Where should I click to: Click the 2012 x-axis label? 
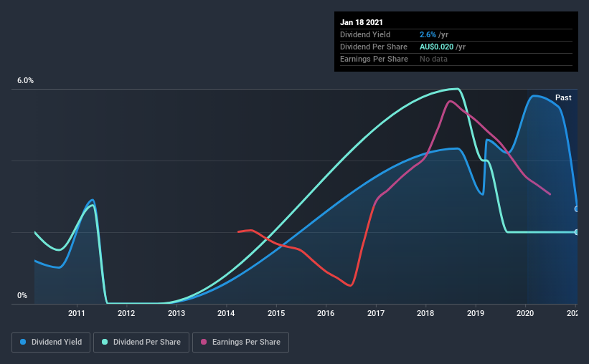(126, 313)
